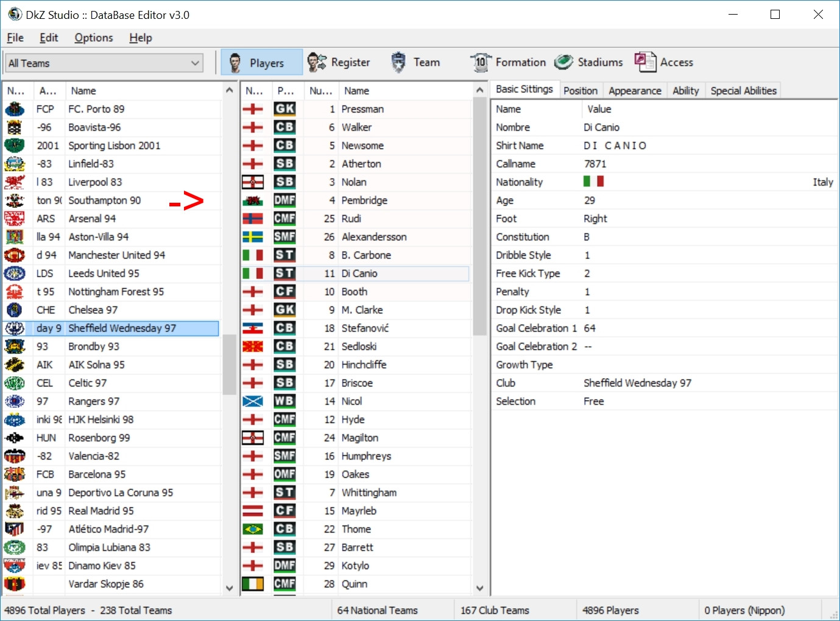The width and height of the screenshot is (840, 621).
Task: Click the ST position badge for Whittingham
Action: 284,493
